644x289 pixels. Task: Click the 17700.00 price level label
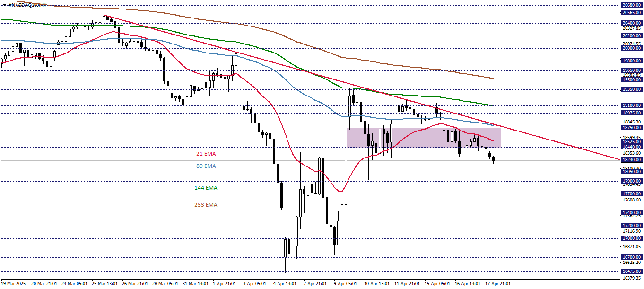coord(632,194)
